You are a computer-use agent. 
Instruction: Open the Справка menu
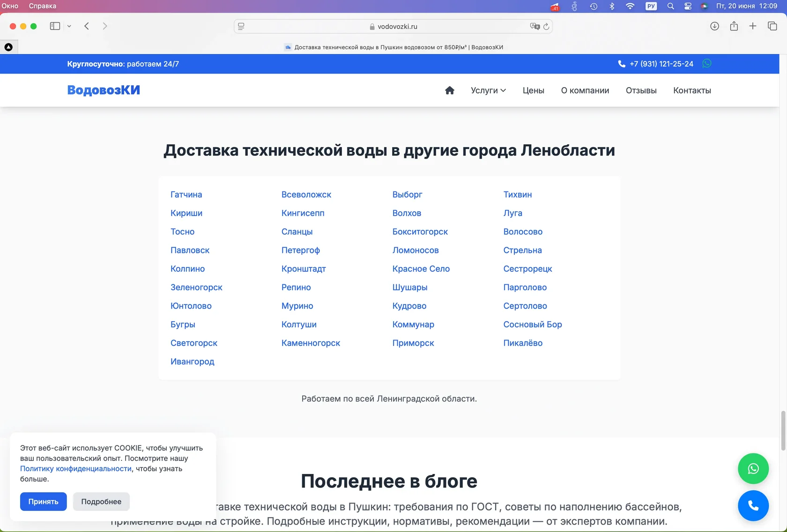coord(42,6)
